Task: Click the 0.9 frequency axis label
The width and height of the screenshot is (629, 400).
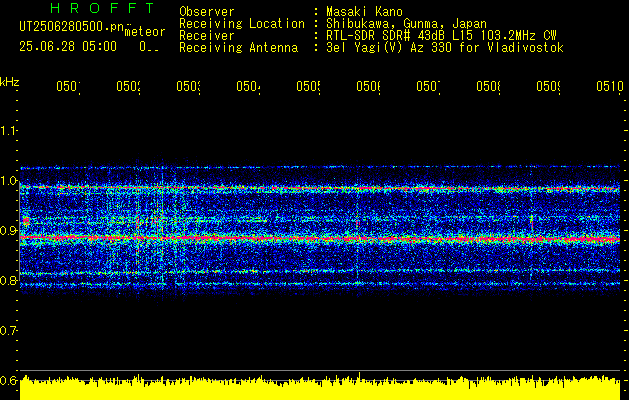Action: (8, 231)
